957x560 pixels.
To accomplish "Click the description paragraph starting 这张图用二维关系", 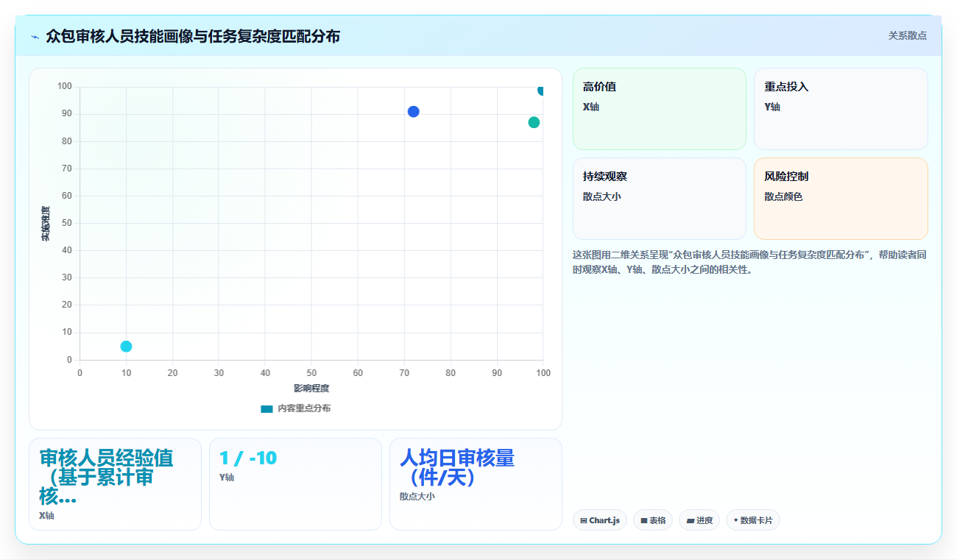I will [x=749, y=262].
